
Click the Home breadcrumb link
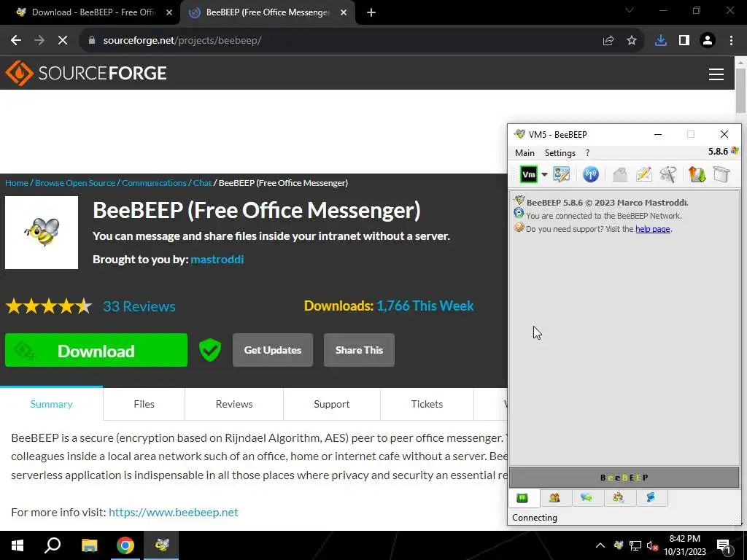tap(17, 183)
